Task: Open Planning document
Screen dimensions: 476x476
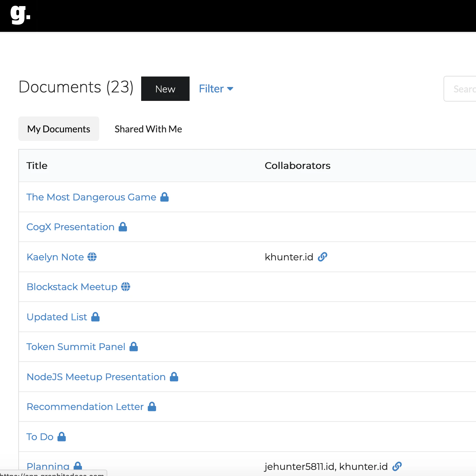Action: (48, 466)
